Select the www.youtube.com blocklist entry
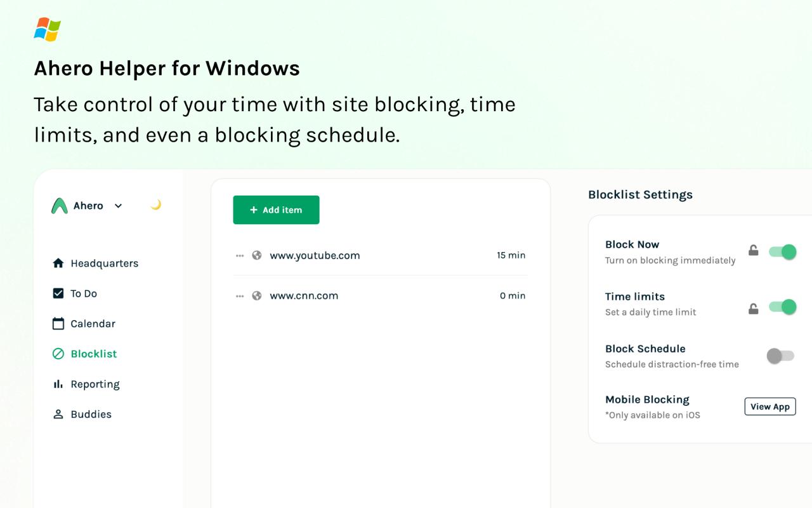This screenshot has width=812, height=508. 381,255
